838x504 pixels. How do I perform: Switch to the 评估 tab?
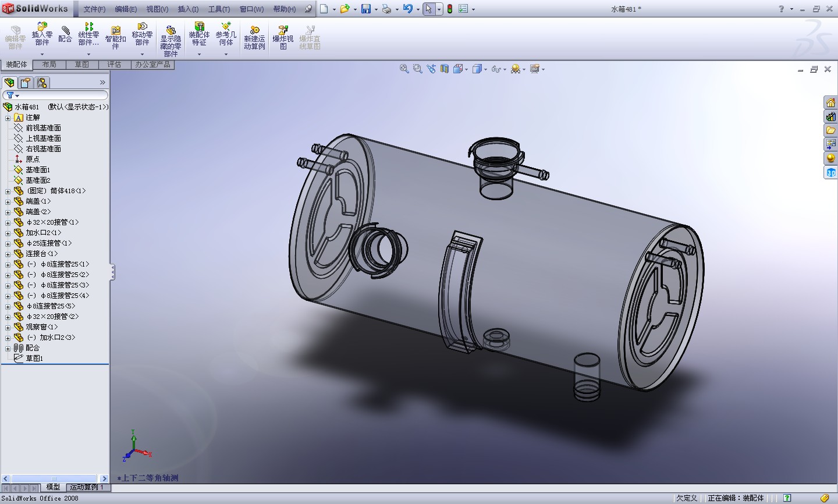point(115,65)
